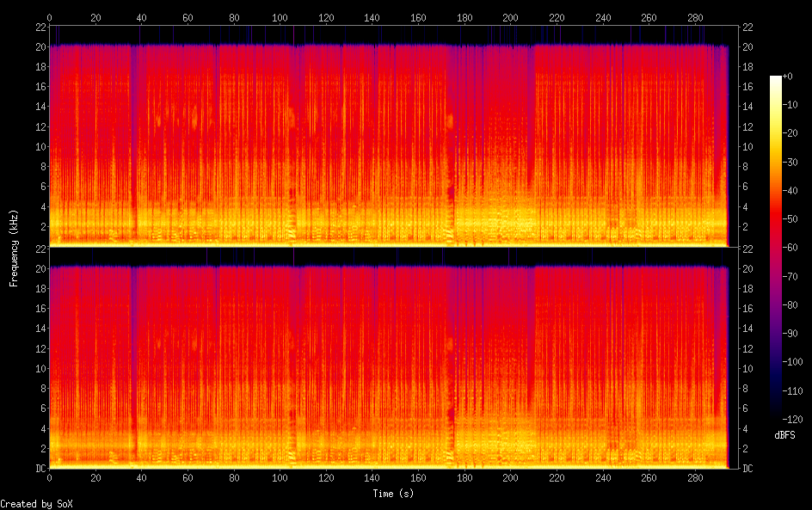The image size is (812, 510).
Task: Click the 100 tick on the top time axis
Action: 280,17
